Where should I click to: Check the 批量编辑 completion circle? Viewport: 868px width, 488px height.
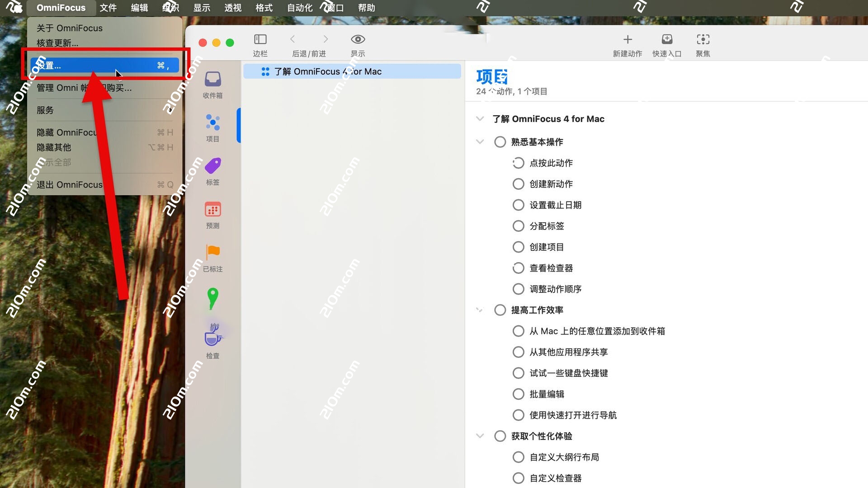coord(519,394)
